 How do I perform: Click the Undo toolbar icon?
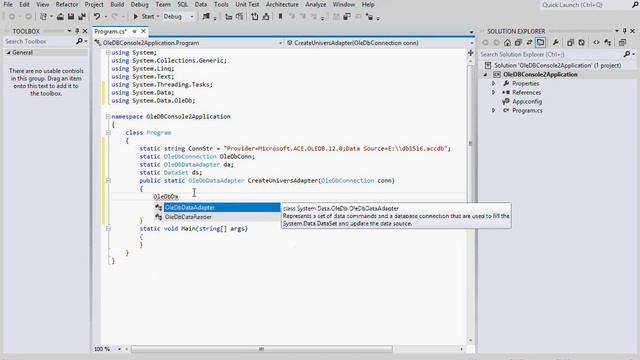tap(97, 17)
